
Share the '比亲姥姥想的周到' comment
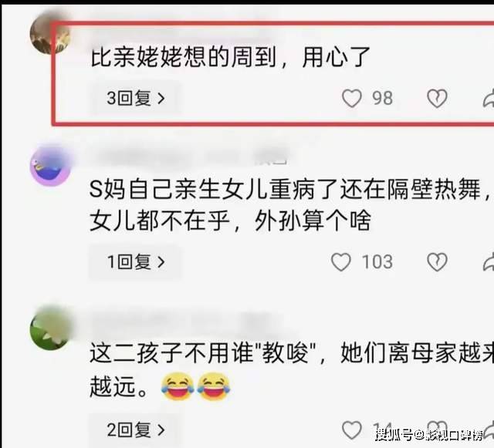[x=489, y=99]
